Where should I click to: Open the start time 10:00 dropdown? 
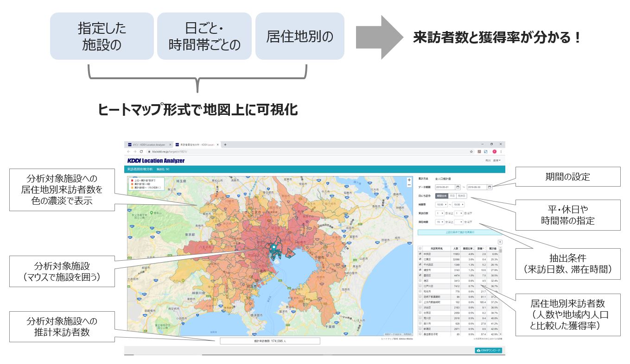click(x=441, y=204)
